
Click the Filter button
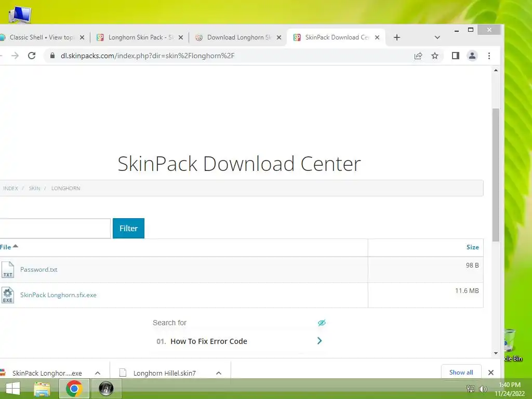click(129, 229)
